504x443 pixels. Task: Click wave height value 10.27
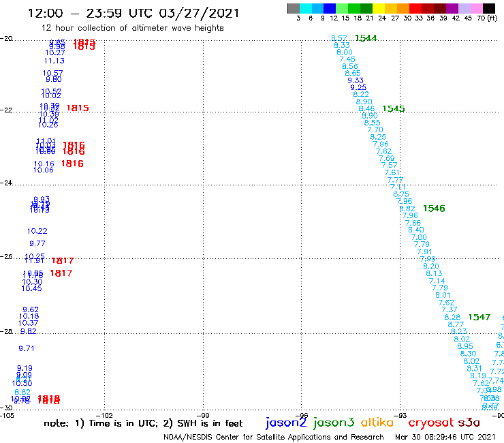pos(55,52)
